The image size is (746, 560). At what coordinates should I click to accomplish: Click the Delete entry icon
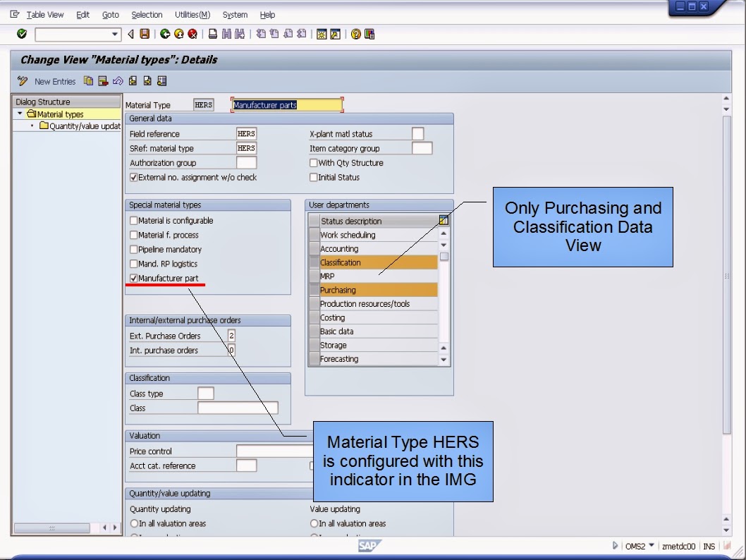[x=103, y=81]
